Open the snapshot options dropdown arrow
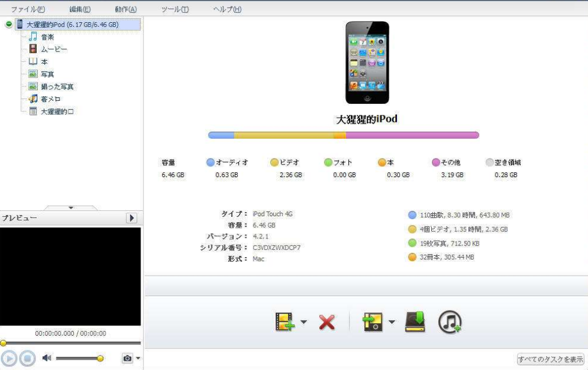 coord(138,359)
